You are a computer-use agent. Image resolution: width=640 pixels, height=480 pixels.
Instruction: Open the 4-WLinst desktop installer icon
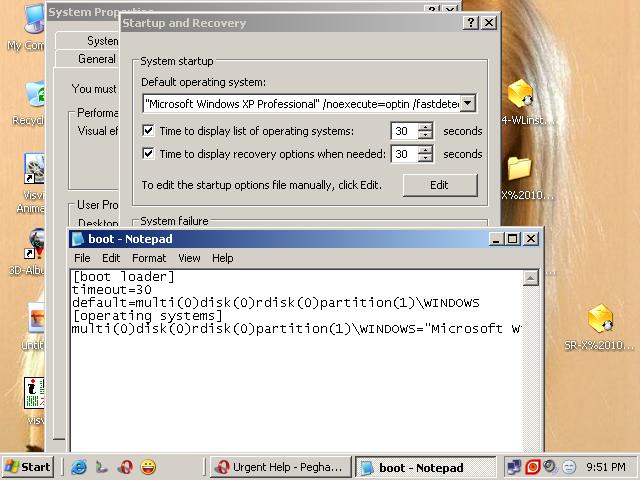[x=520, y=96]
